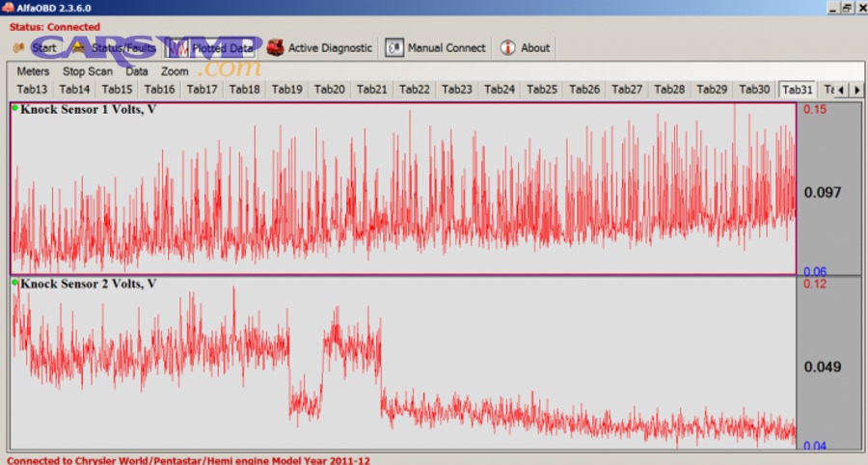
Task: Toggle Knock Sensor 2 green status indicator
Action: pyautogui.click(x=15, y=283)
